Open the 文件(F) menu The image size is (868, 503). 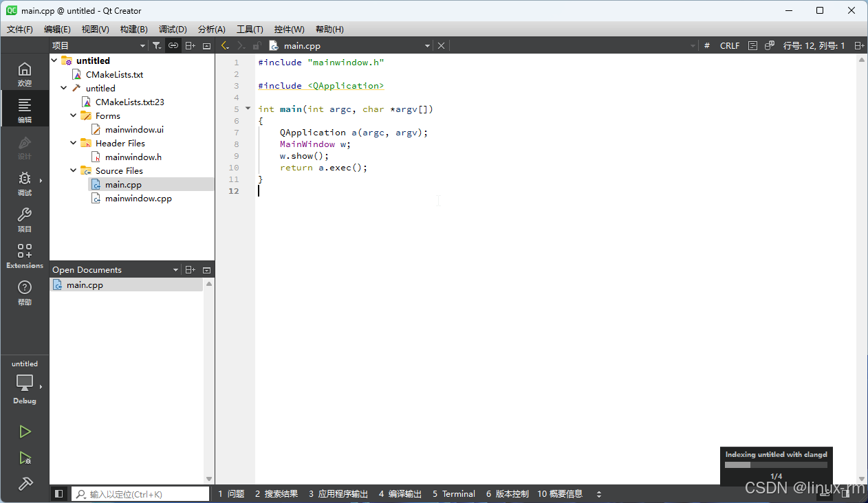tap(20, 29)
